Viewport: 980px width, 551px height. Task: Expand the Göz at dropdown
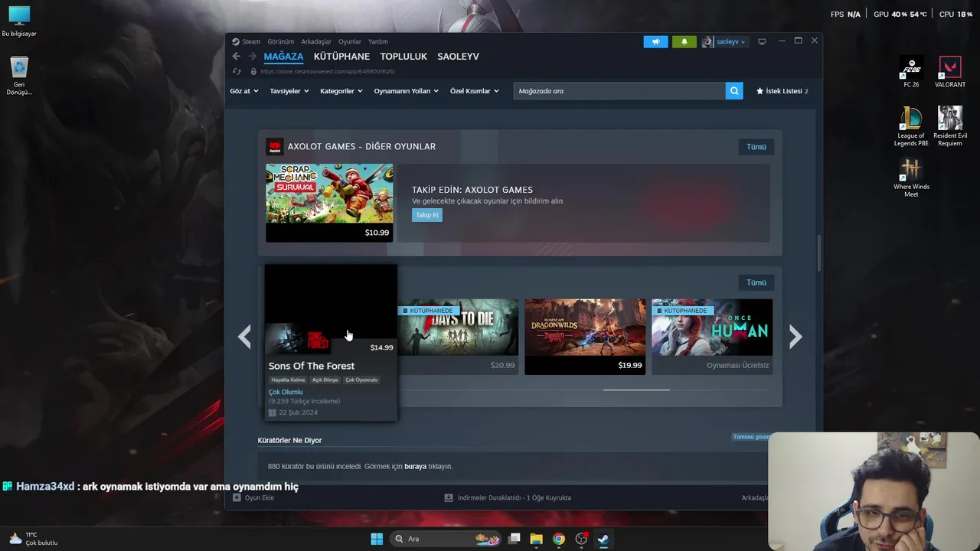coord(244,91)
